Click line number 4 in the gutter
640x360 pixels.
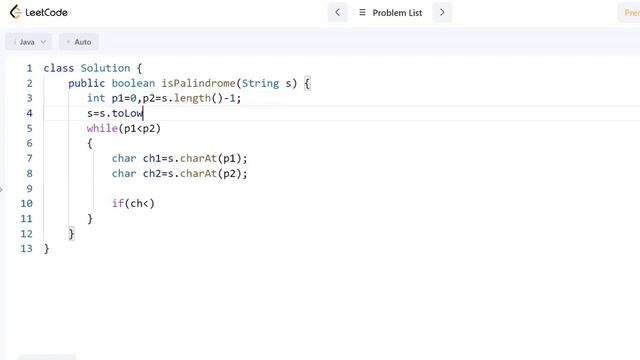(29, 113)
